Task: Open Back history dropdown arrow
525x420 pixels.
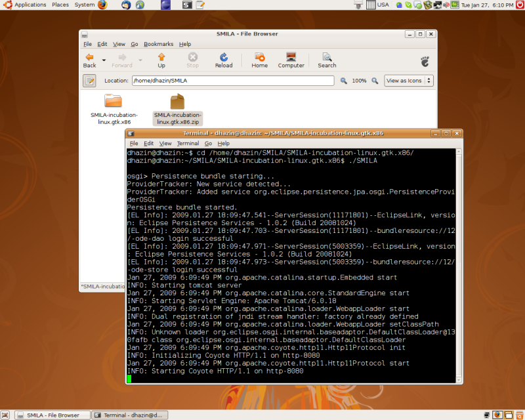Action: coord(104,60)
